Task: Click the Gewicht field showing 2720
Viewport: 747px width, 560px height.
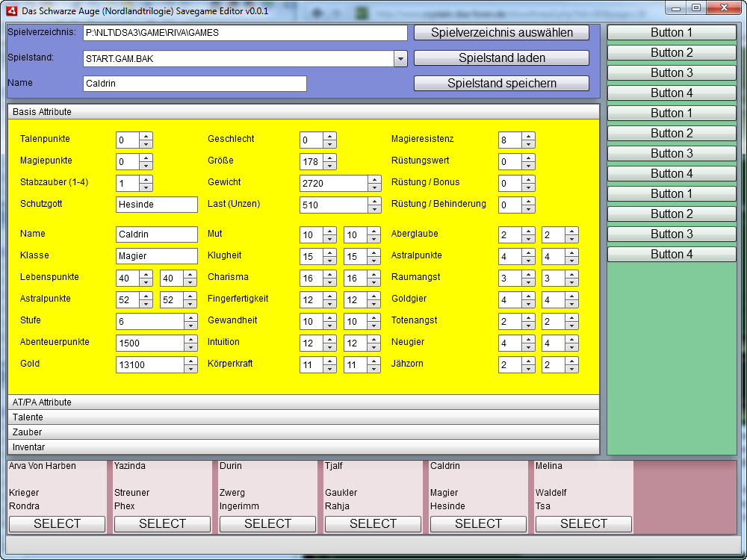Action: click(x=334, y=184)
